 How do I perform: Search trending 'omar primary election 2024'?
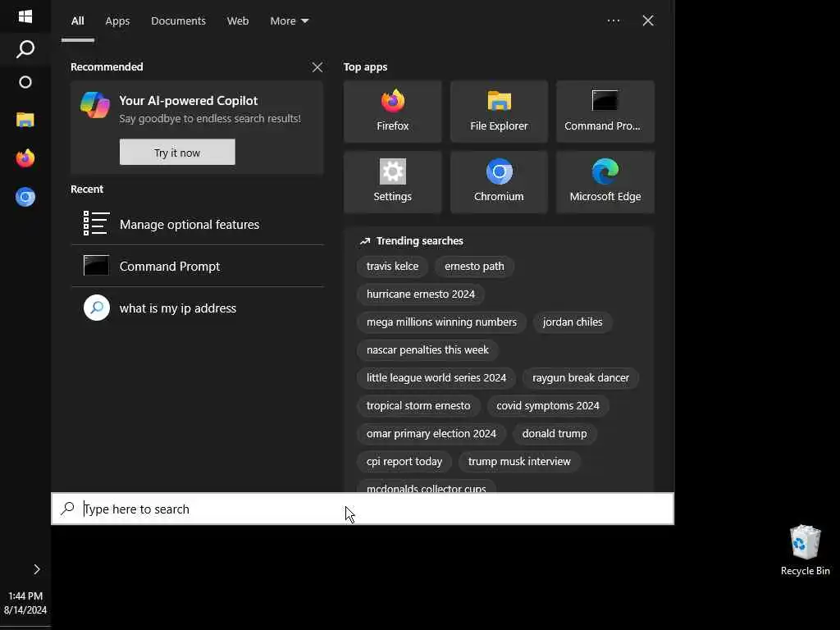431,433
